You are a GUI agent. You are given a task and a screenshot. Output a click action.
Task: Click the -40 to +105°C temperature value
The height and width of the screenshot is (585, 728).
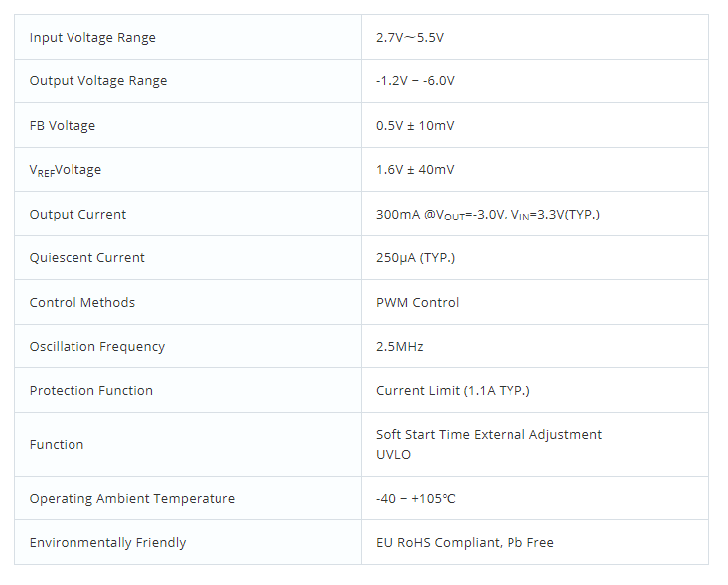click(415, 499)
